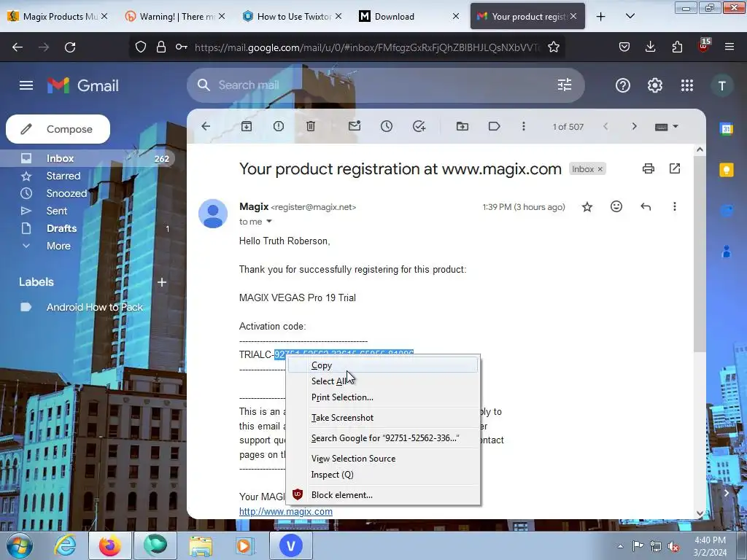Add an emoji reaction to message
Screen dimensions: 747x560
pos(616,206)
